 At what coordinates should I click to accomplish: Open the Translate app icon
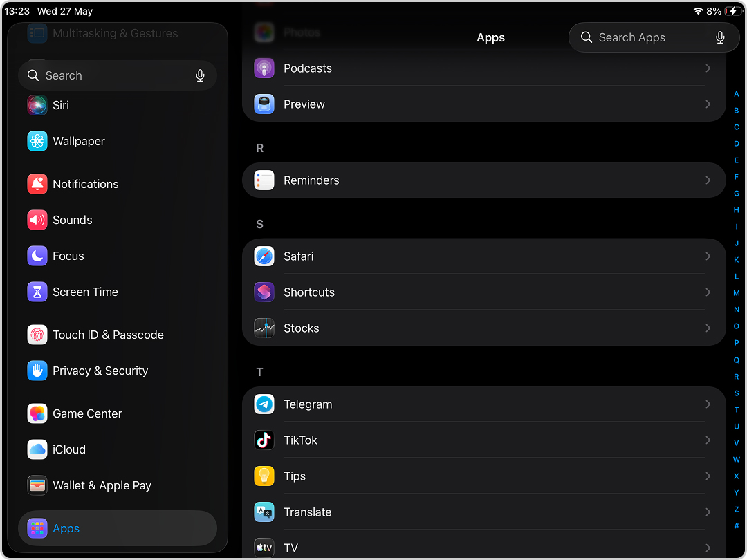(264, 512)
